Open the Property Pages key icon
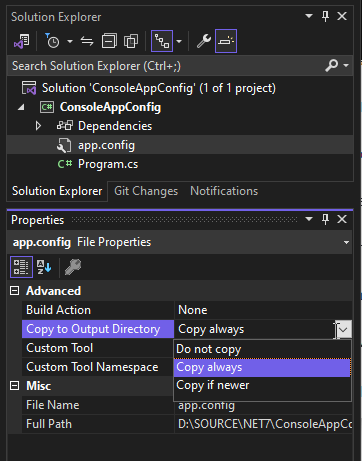This screenshot has height=461, width=362. coord(73,267)
